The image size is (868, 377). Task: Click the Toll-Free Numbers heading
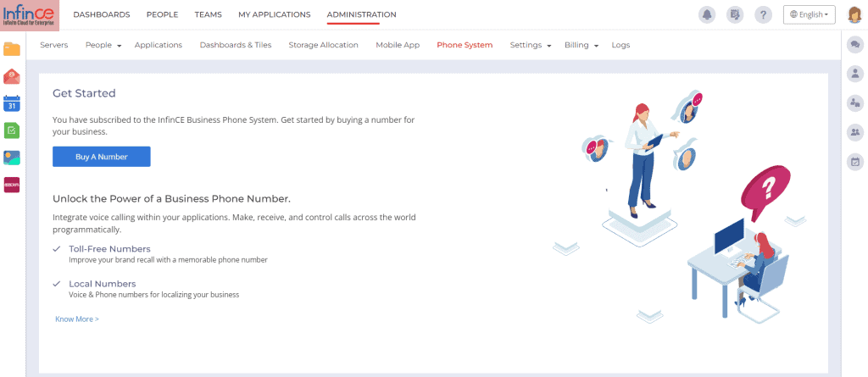pos(109,249)
